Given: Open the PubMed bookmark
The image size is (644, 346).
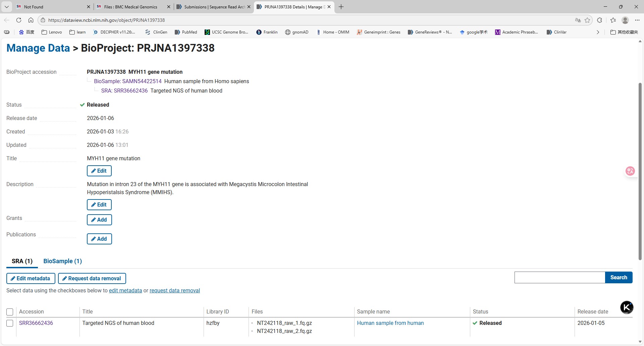Looking at the screenshot, I should click(x=186, y=32).
